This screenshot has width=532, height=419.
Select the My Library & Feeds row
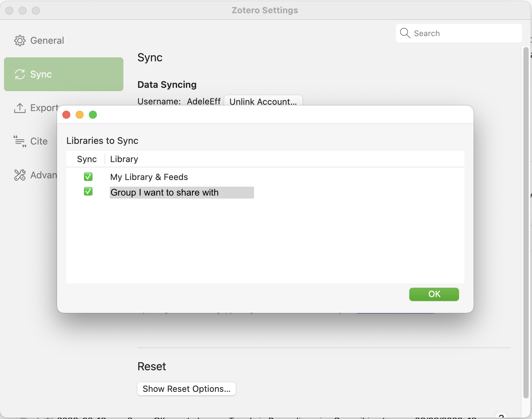pos(265,177)
